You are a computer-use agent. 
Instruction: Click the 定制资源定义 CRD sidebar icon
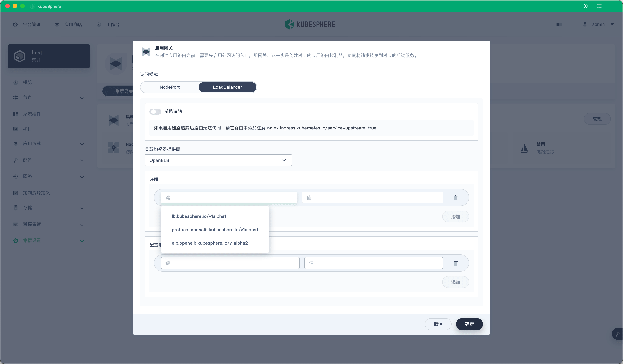click(x=16, y=193)
